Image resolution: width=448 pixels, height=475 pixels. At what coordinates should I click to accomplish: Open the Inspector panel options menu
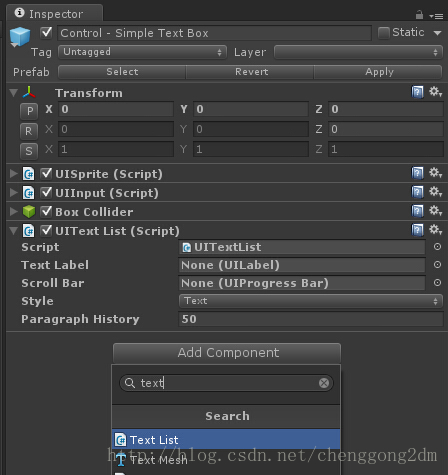[436, 16]
